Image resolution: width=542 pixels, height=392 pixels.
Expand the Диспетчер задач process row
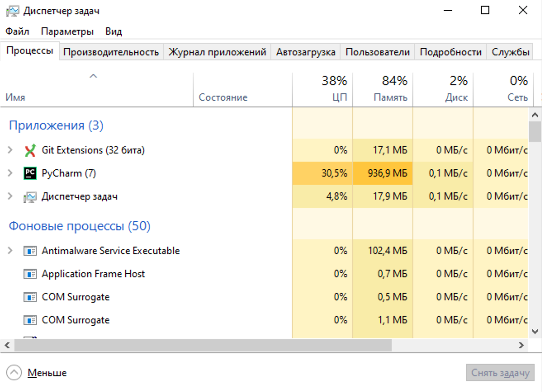point(10,196)
